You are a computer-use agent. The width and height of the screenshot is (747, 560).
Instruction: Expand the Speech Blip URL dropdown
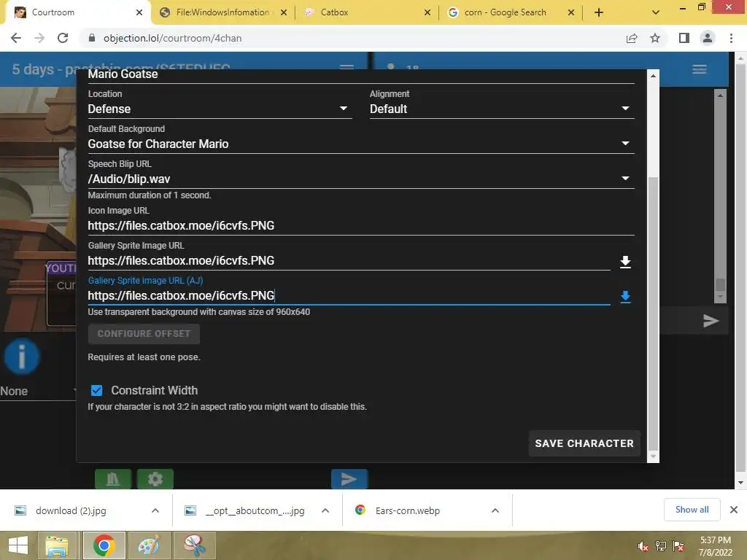click(x=361, y=179)
